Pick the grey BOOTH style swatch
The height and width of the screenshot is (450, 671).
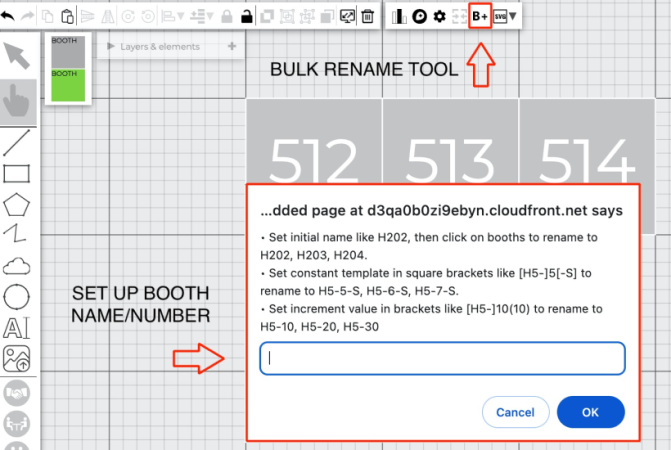click(68, 52)
